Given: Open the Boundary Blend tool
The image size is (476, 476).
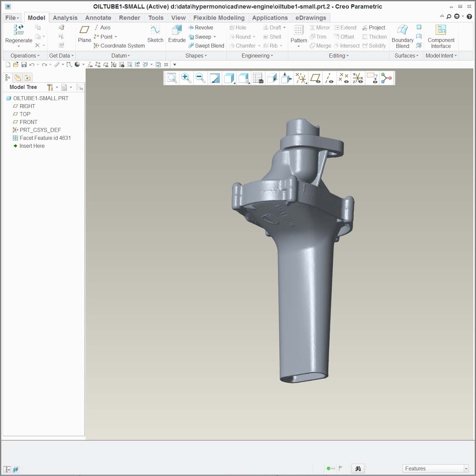Looking at the screenshot, I should point(403,36).
